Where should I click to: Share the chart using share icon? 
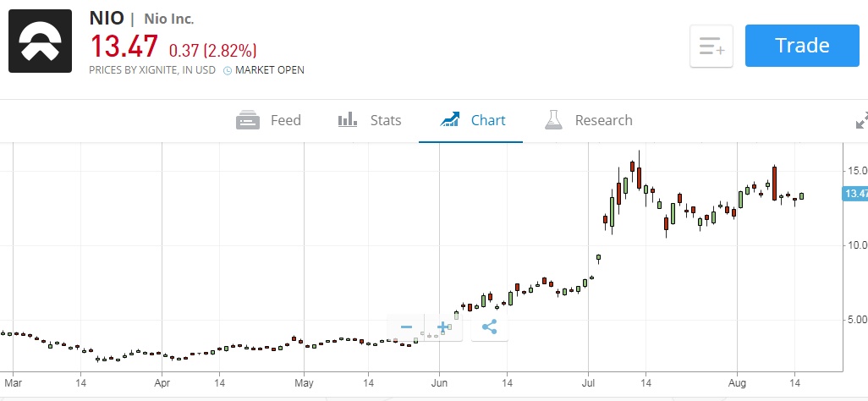coord(489,327)
